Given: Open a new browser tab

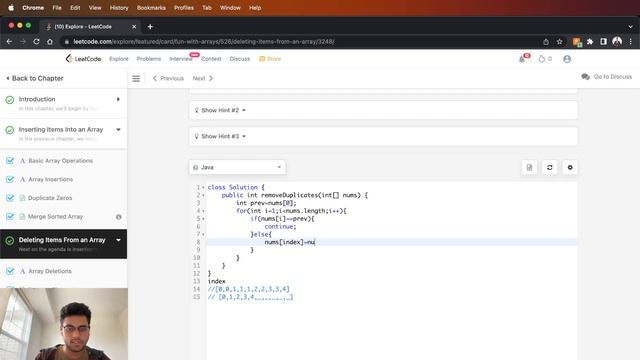Looking at the screenshot, I should pos(150,27).
